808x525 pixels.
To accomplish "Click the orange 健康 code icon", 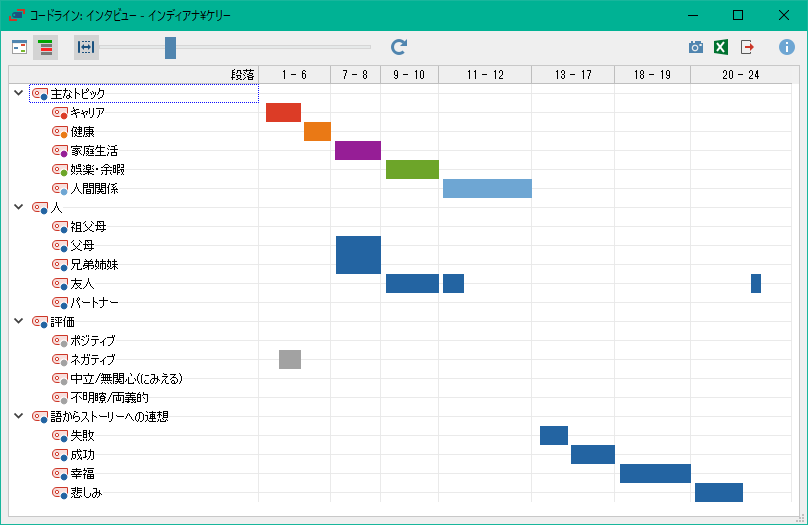I will [x=60, y=132].
